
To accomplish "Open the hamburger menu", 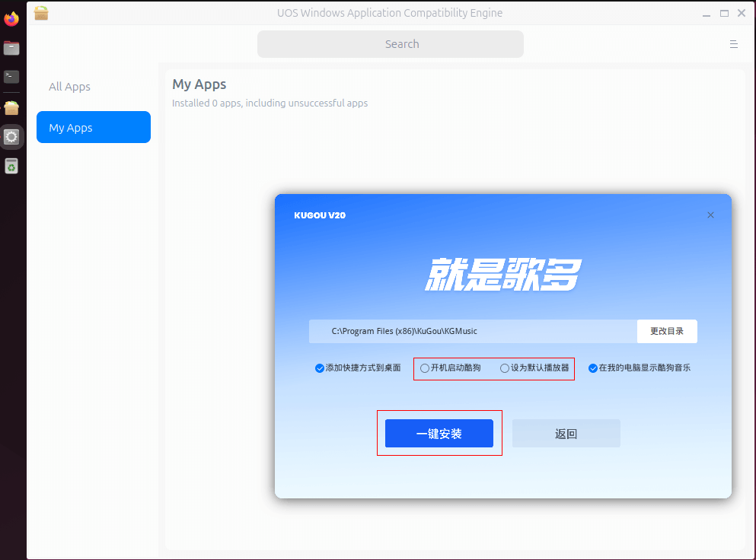I will (x=734, y=44).
